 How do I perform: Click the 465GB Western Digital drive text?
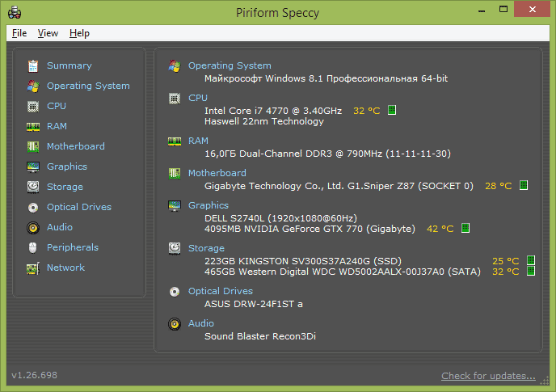click(x=343, y=272)
